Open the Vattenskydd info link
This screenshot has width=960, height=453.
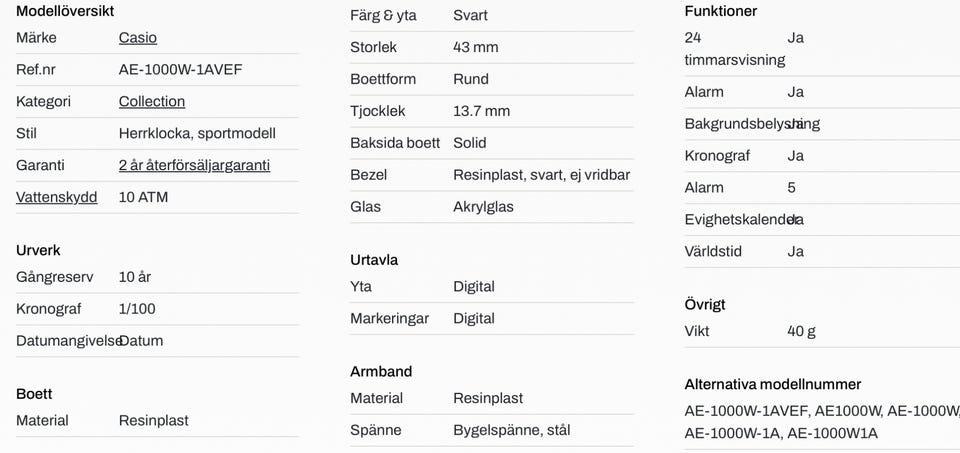click(x=56, y=197)
